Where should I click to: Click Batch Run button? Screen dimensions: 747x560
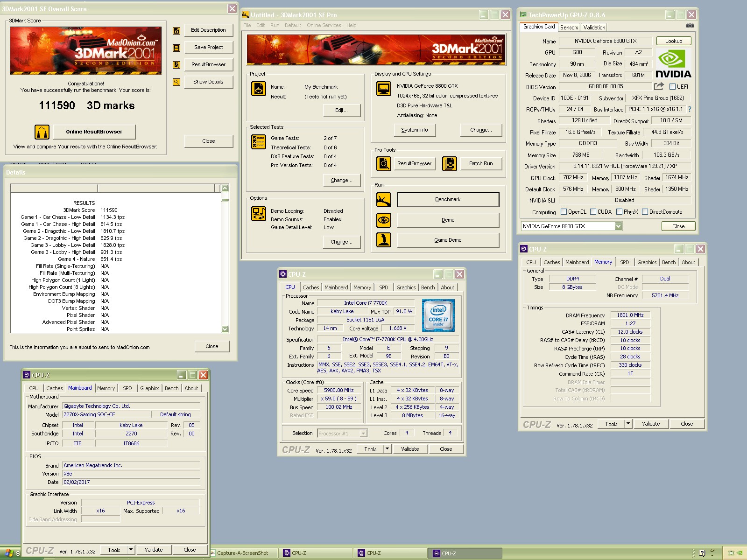tap(481, 164)
